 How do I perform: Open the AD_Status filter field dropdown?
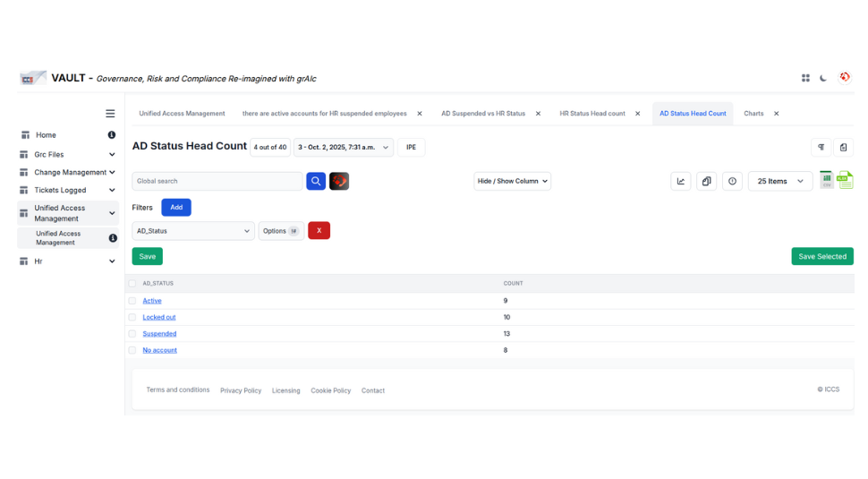coord(193,231)
